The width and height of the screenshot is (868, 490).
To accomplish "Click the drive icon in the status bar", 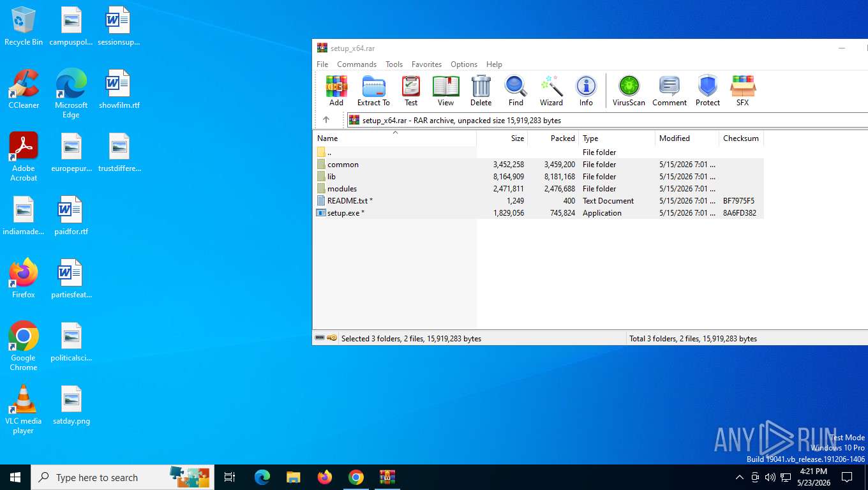I will (320, 338).
